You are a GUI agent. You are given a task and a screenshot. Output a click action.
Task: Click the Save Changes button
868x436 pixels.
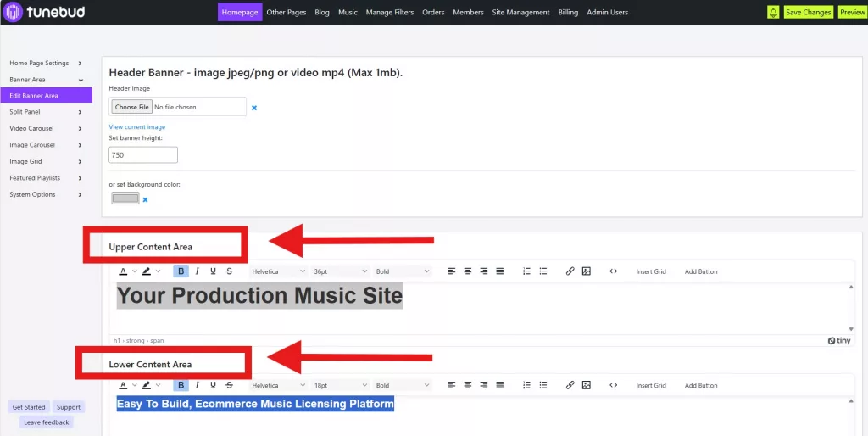pyautogui.click(x=808, y=13)
